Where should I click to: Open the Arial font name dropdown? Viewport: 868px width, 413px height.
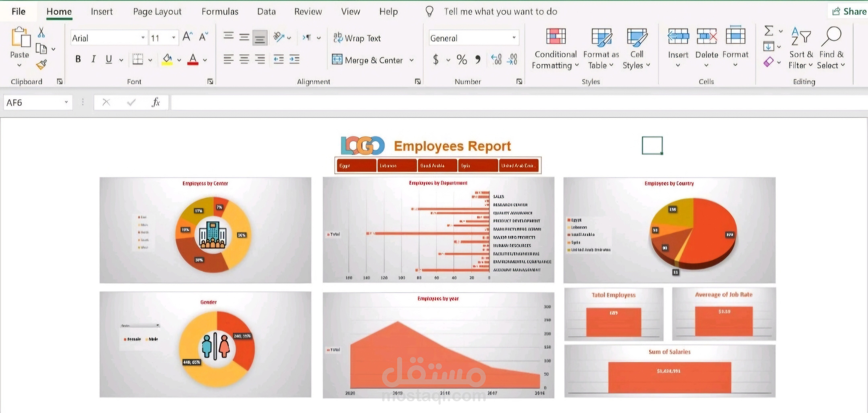click(x=143, y=38)
